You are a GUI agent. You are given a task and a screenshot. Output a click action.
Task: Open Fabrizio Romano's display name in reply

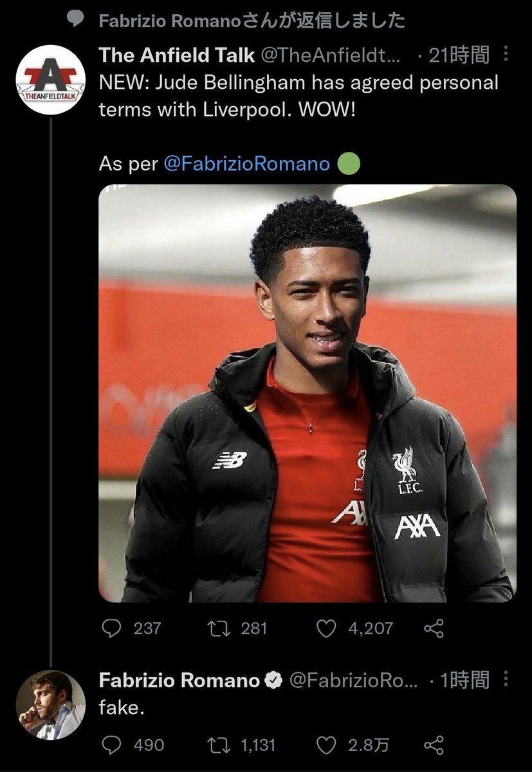(x=179, y=679)
